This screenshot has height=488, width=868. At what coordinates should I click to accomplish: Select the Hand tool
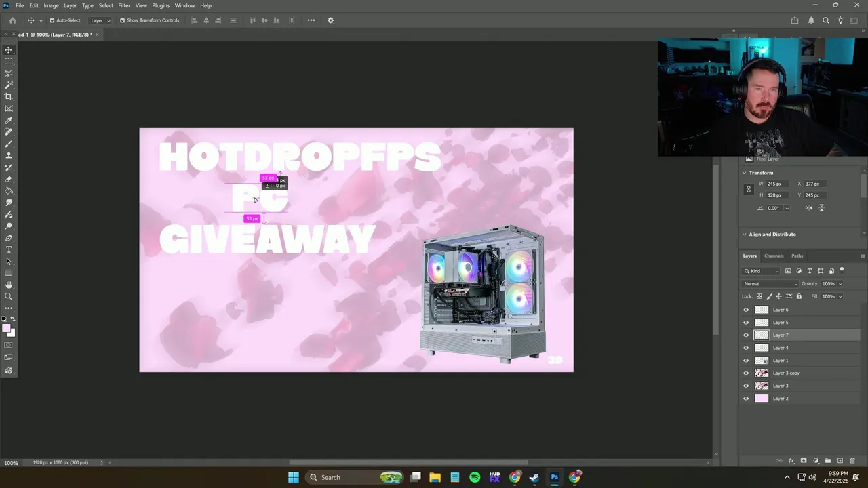pos(9,285)
